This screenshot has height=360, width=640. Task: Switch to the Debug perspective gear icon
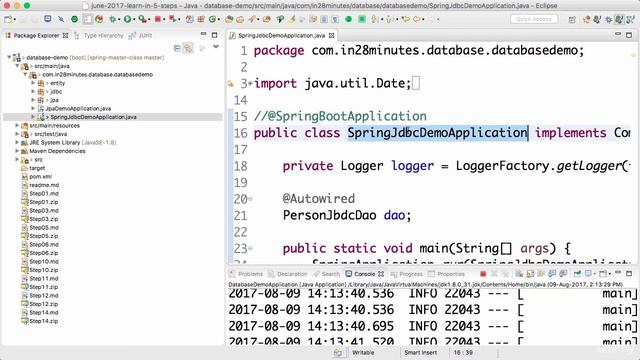(609, 19)
